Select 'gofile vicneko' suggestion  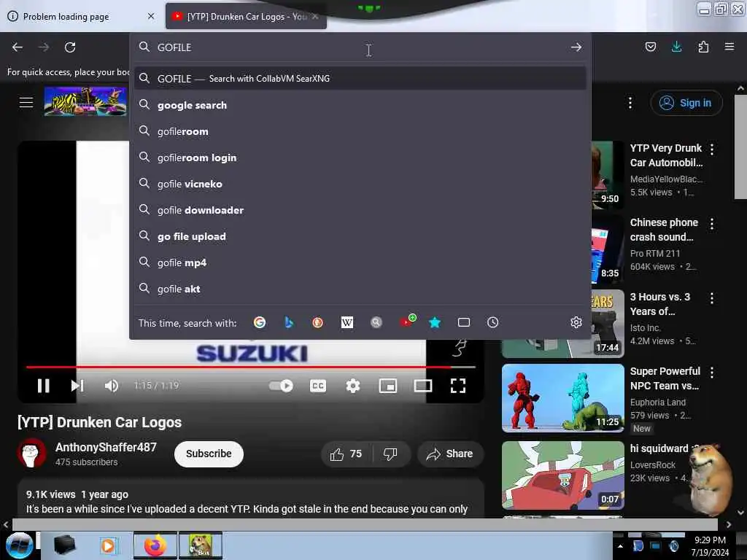coord(360,183)
